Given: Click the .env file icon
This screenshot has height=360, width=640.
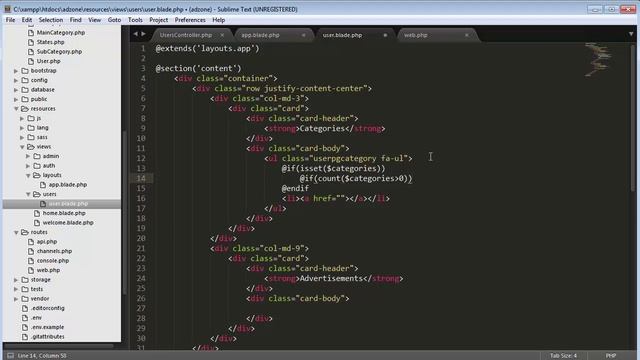Looking at the screenshot, I should point(25,318).
